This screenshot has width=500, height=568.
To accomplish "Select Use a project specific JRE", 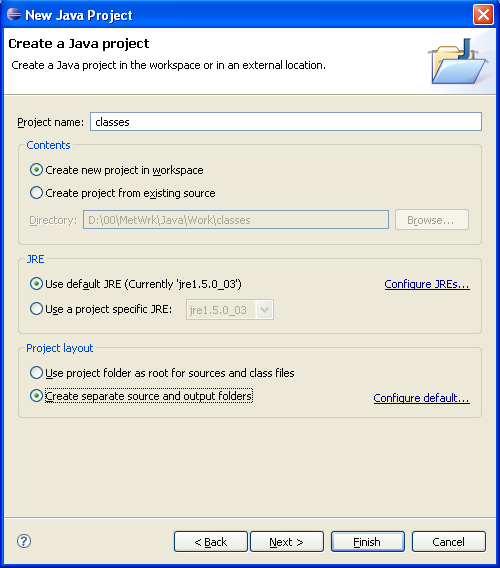I will 101,309.
